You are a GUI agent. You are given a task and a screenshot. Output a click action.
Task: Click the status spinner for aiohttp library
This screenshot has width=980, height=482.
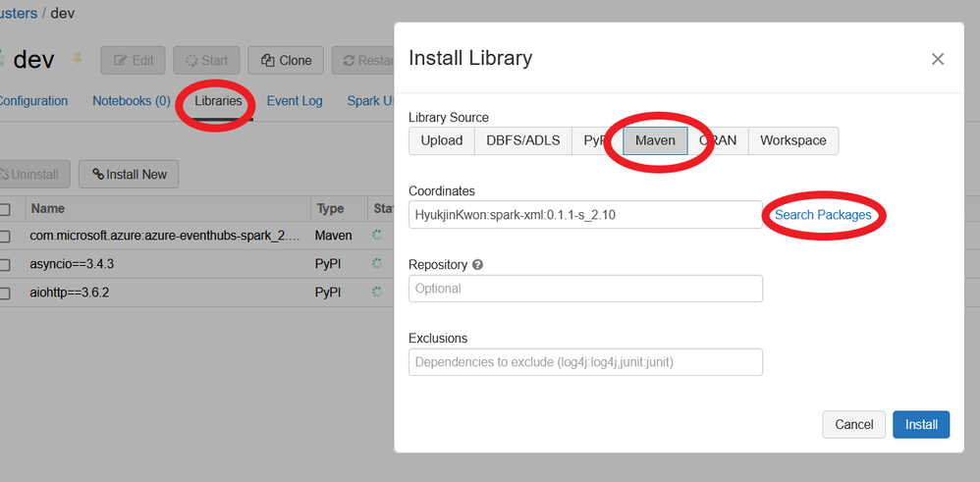point(377,293)
